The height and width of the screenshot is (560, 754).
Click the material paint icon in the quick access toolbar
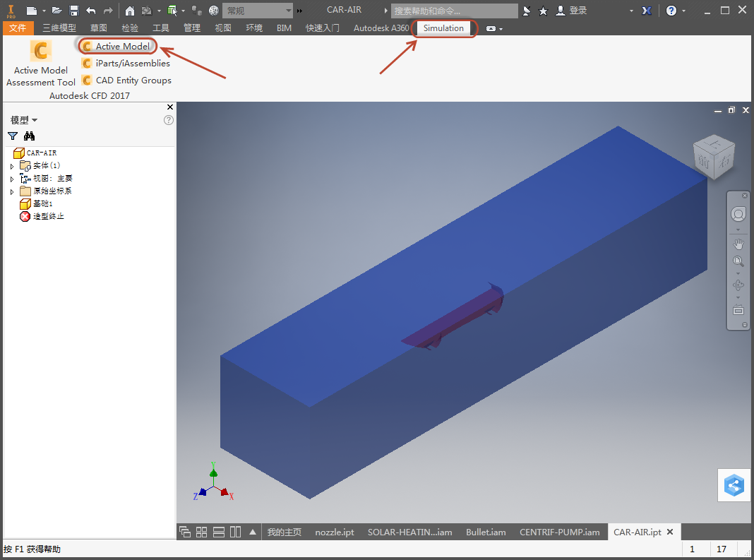[147, 11]
